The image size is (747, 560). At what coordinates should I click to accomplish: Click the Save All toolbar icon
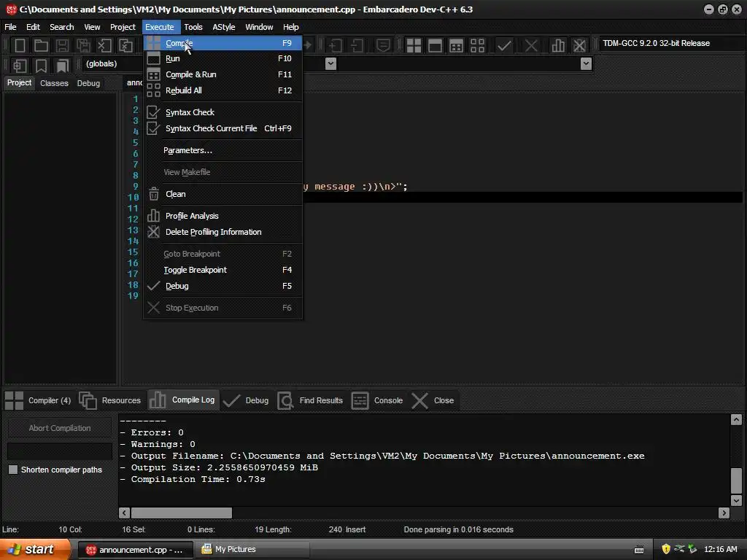[x=83, y=46]
